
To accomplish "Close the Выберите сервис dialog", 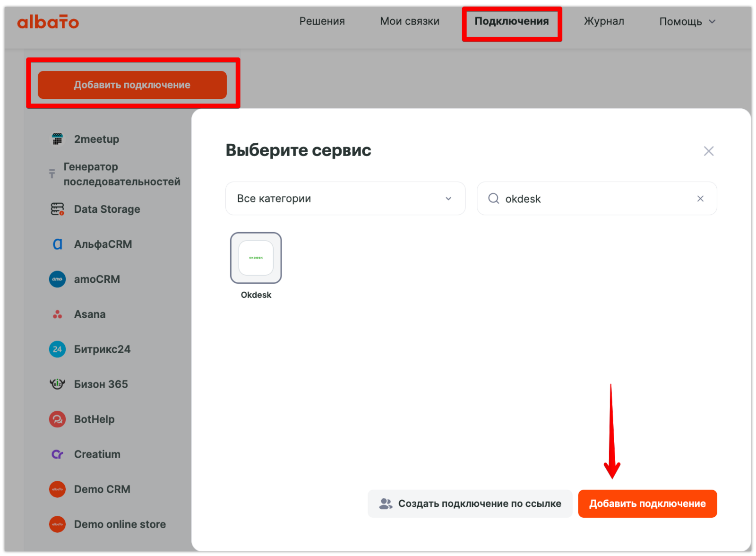I will pos(708,151).
